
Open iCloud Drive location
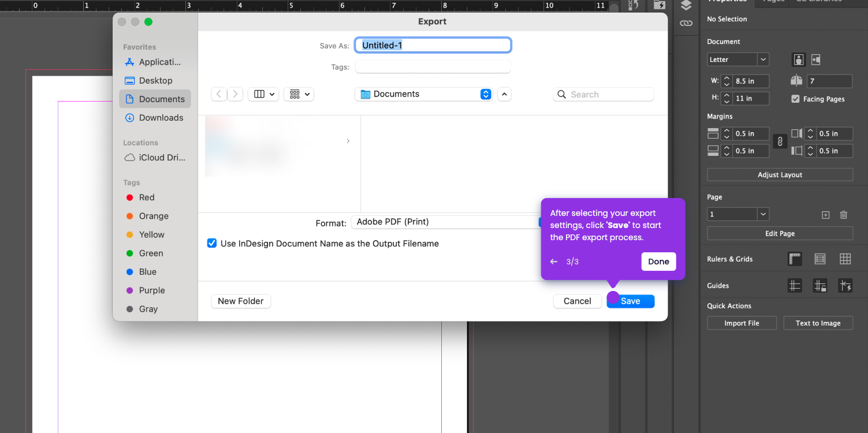tap(155, 157)
